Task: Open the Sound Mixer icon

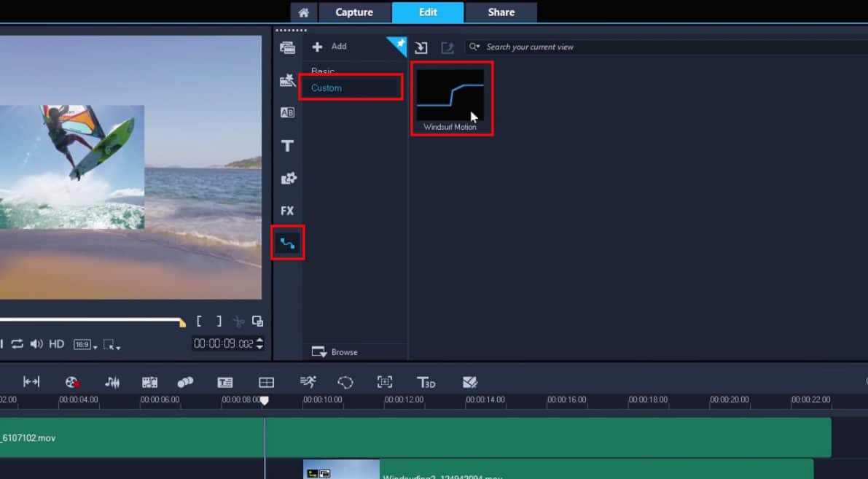Action: point(112,382)
